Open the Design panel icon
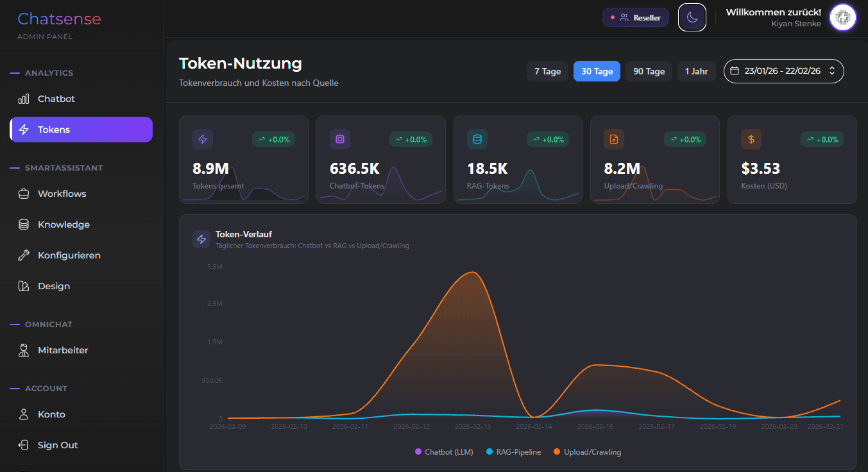This screenshot has height=472, width=868. tap(23, 286)
